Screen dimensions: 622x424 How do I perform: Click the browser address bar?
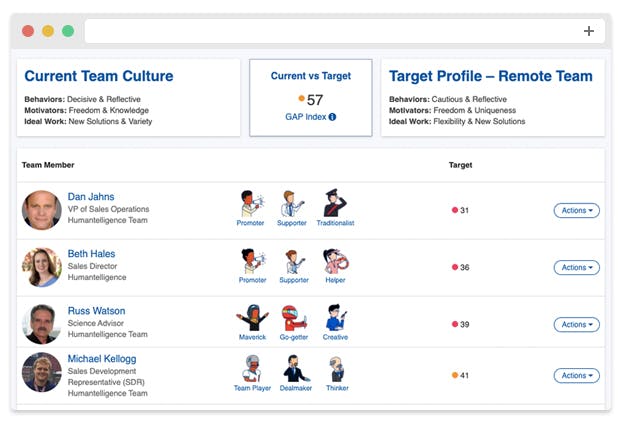(330, 31)
